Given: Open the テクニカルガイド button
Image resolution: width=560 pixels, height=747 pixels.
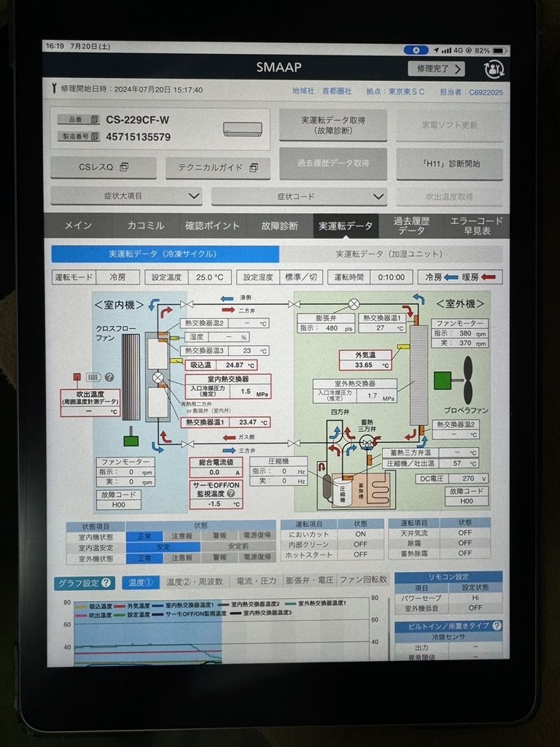Looking at the screenshot, I should pos(217,168).
